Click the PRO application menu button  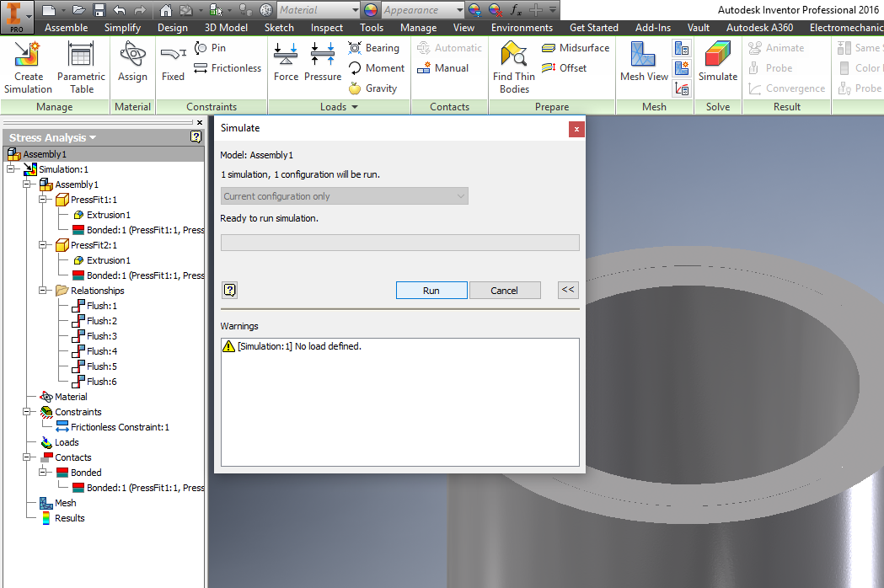point(16,17)
